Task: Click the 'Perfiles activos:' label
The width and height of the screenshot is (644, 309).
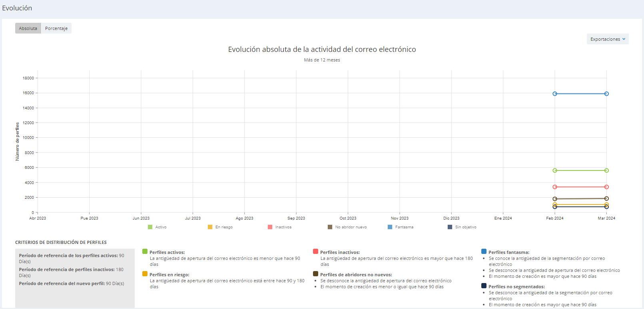Action: (167, 252)
